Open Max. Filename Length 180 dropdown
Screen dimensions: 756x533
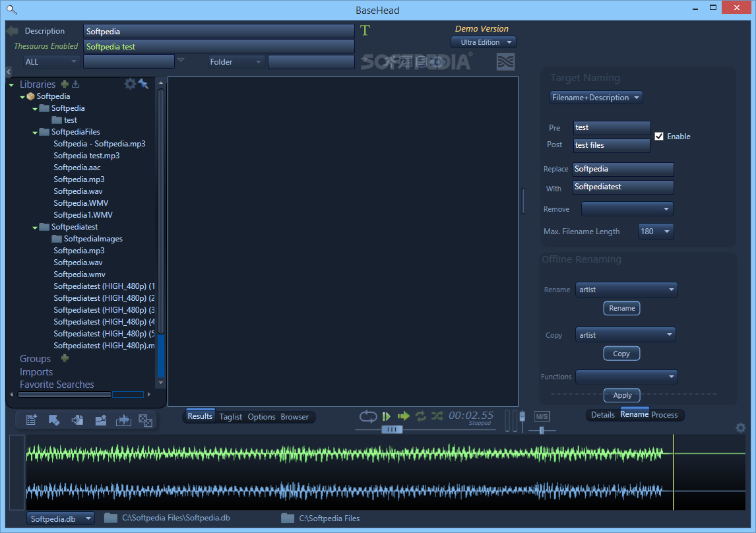pyautogui.click(x=656, y=232)
